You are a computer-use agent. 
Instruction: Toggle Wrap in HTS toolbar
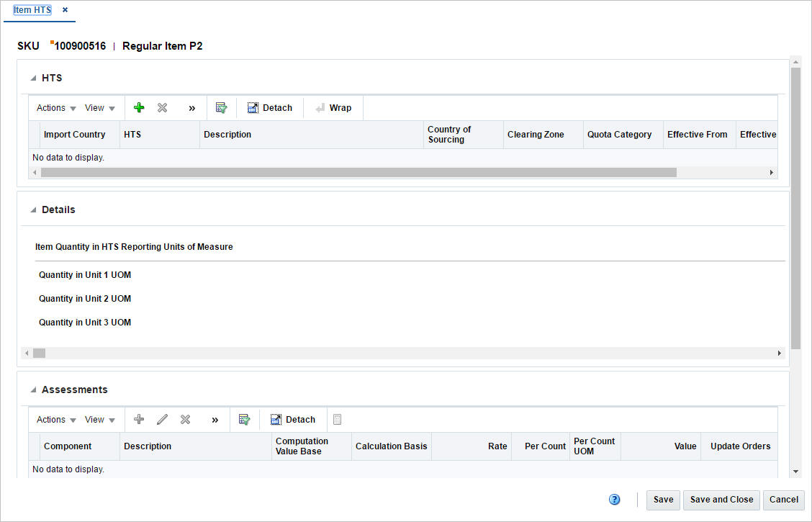tap(334, 108)
